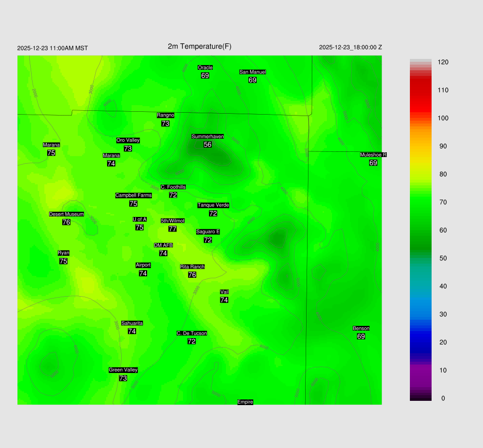Select the U of A station label
483x448 pixels.
pos(140,219)
